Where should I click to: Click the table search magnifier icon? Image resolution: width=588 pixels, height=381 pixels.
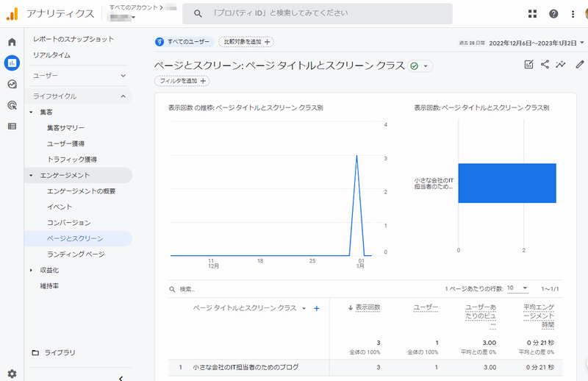click(x=172, y=289)
